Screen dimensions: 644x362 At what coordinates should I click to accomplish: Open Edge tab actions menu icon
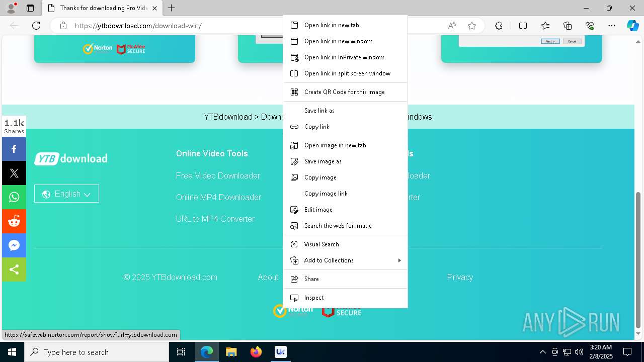(x=30, y=8)
